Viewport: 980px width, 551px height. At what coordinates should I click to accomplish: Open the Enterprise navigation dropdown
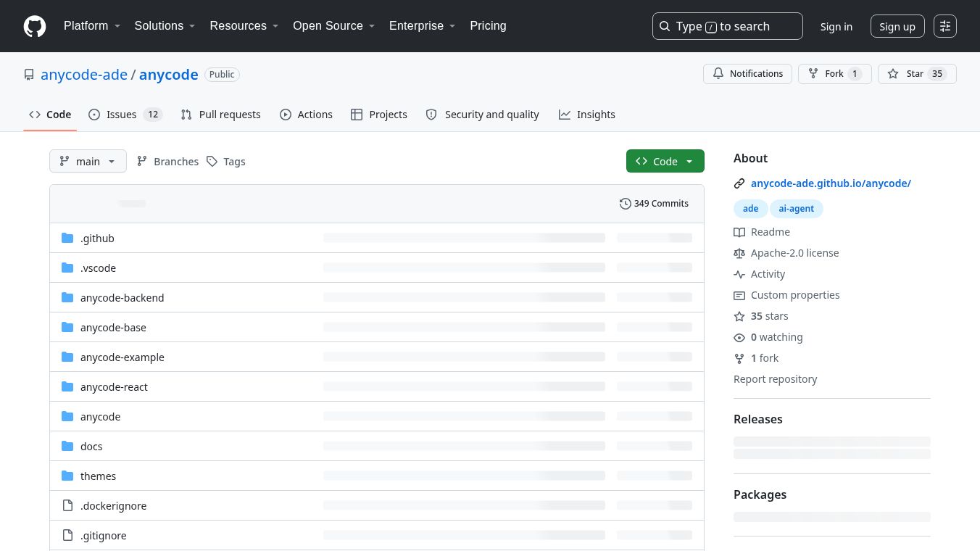pos(423,26)
